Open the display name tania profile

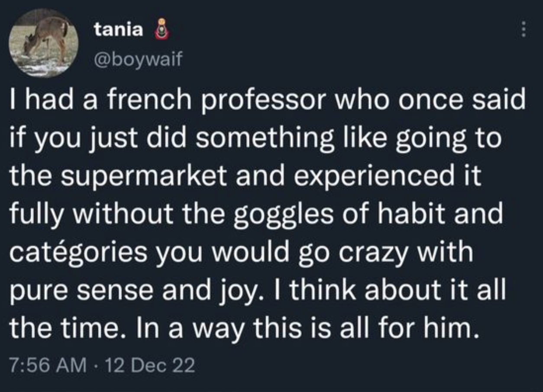coord(119,29)
